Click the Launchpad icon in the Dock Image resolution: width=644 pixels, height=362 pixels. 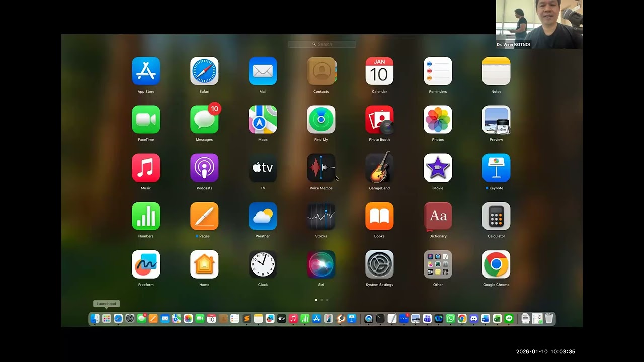106,318
